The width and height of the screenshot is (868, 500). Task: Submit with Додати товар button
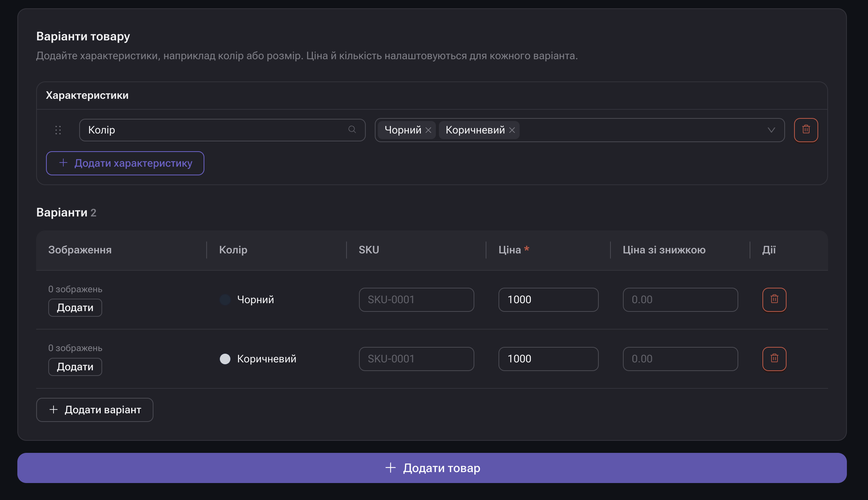click(x=432, y=468)
